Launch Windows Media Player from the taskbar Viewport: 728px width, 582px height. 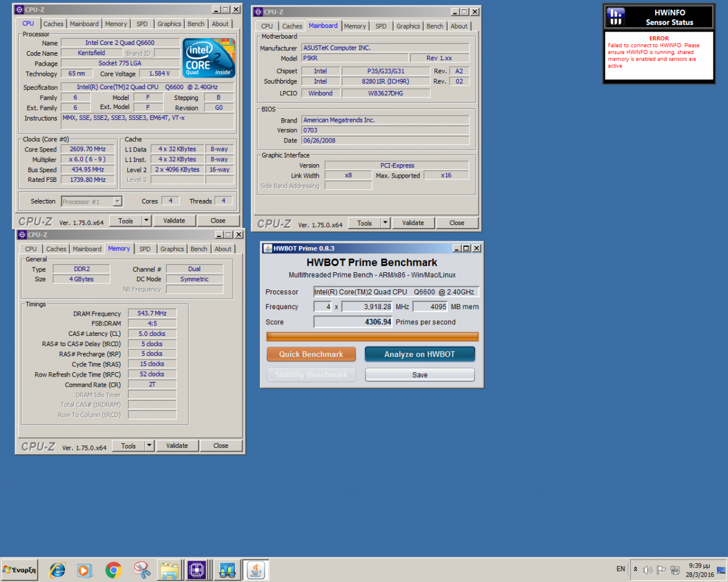(x=84, y=570)
